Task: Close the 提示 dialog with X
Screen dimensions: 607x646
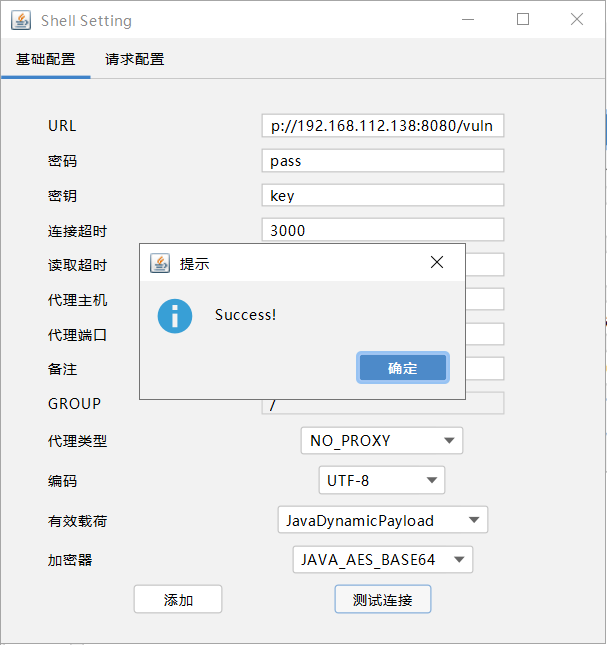Action: tap(436, 263)
